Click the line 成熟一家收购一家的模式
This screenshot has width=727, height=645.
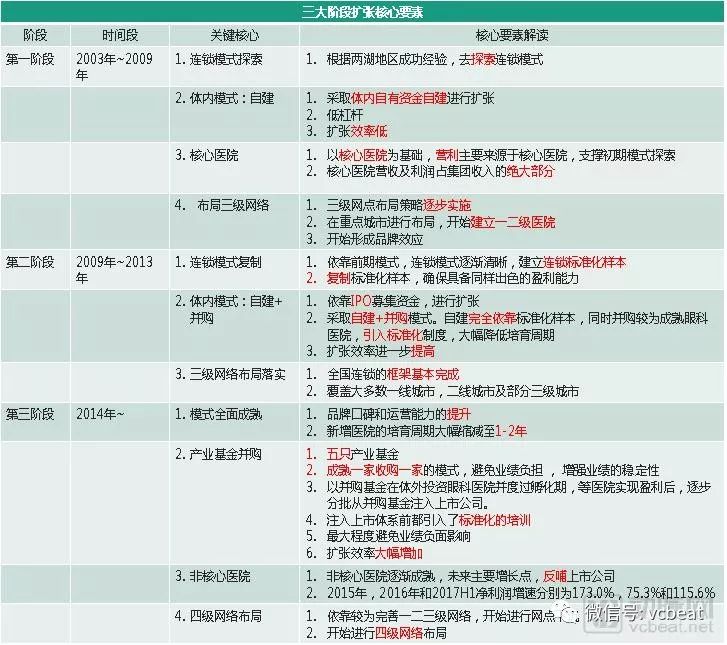pos(393,470)
